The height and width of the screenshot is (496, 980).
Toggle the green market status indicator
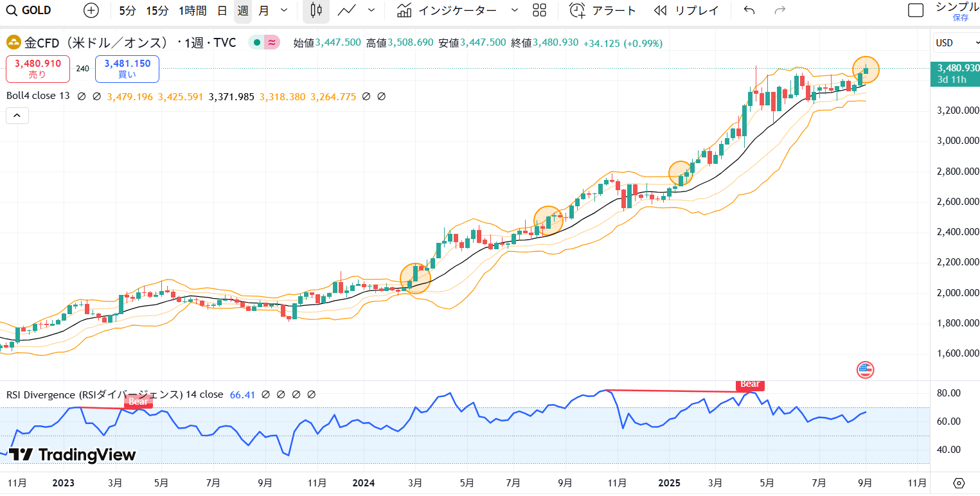[x=256, y=43]
